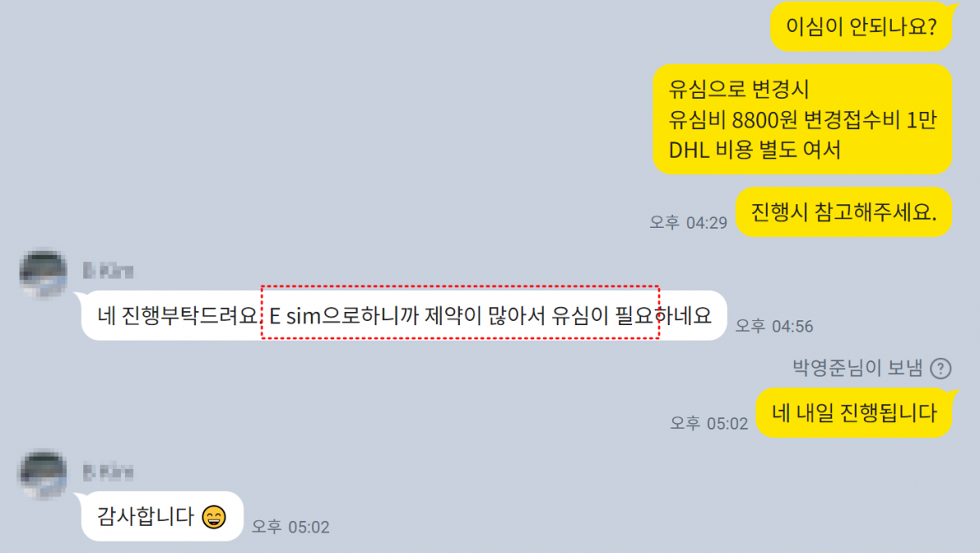Select the 진행시 참고해주세요. message bubble
Viewport: 980px width, 553px height.
tap(844, 212)
